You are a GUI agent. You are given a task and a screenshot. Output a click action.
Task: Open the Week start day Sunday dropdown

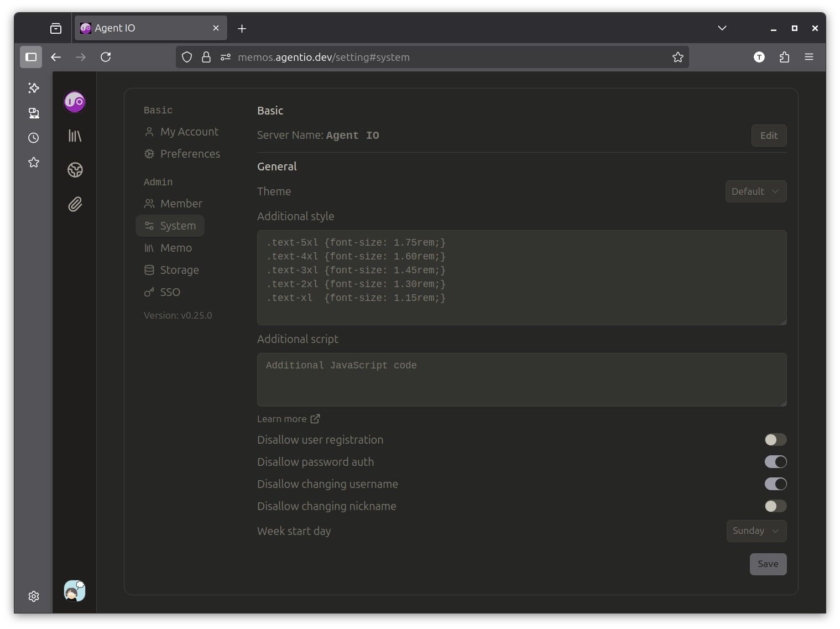[x=756, y=531]
